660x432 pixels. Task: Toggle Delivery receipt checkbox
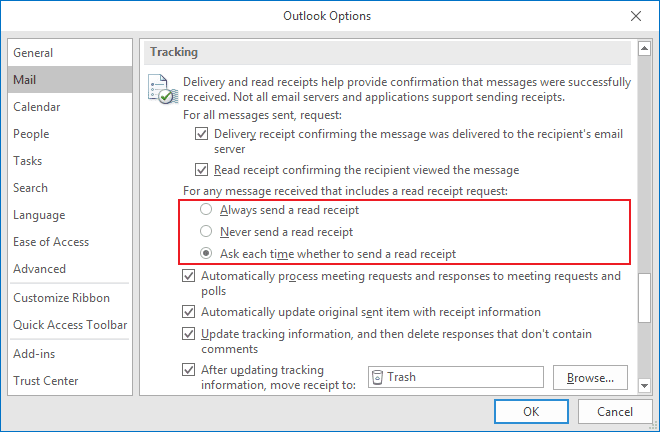coord(201,134)
